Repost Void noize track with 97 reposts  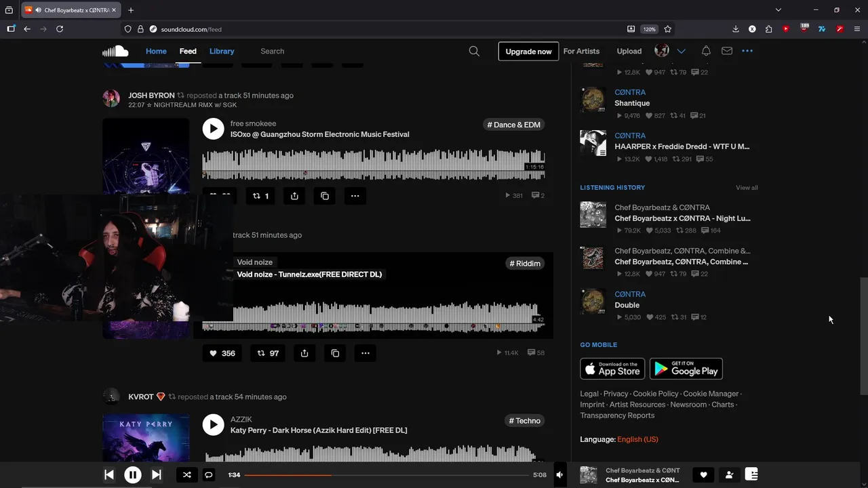coord(267,353)
